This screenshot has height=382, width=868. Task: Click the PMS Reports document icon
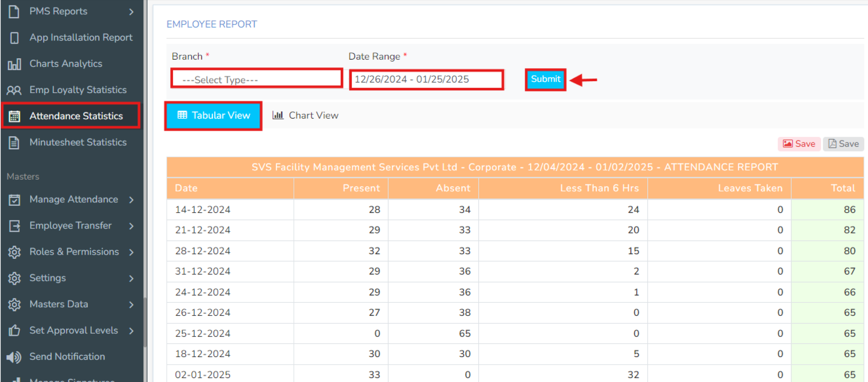(14, 11)
